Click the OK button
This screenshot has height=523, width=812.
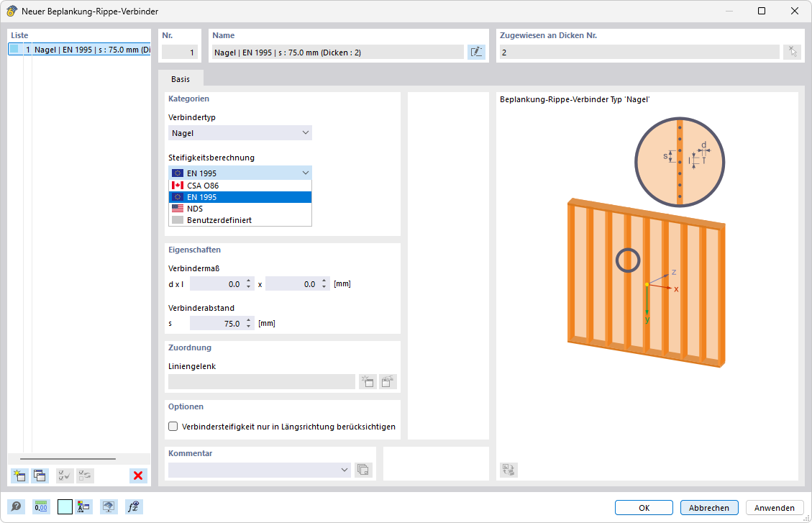click(x=644, y=507)
